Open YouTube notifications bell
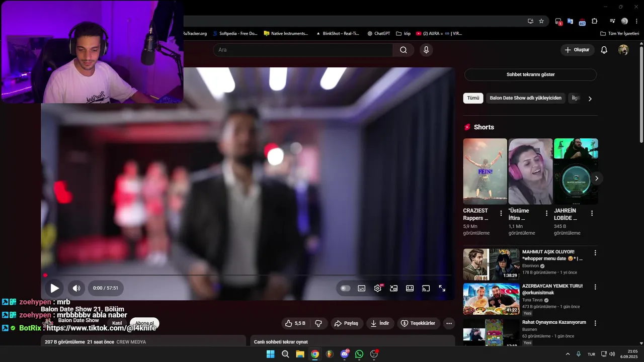Viewport: 644px width, 362px height. click(x=604, y=50)
